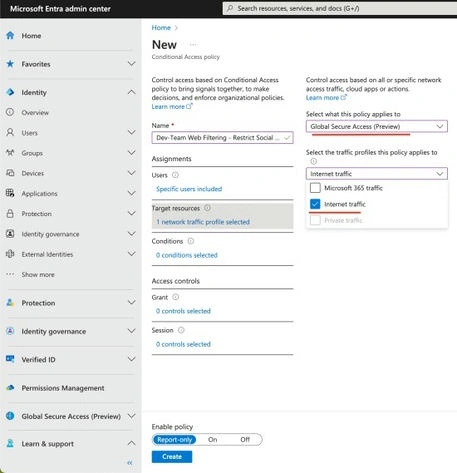Switch Enable policy toggle to Off
This screenshot has width=457, height=473.
(x=245, y=440)
